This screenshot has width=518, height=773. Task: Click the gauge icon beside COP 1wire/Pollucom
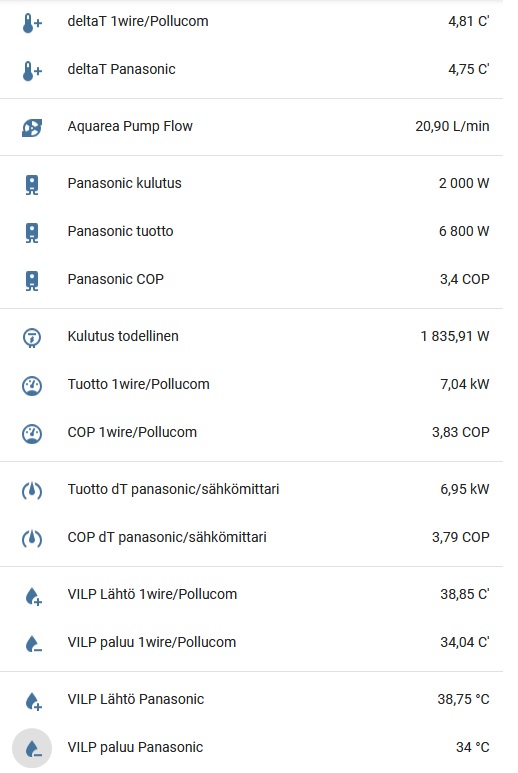[x=32, y=434]
